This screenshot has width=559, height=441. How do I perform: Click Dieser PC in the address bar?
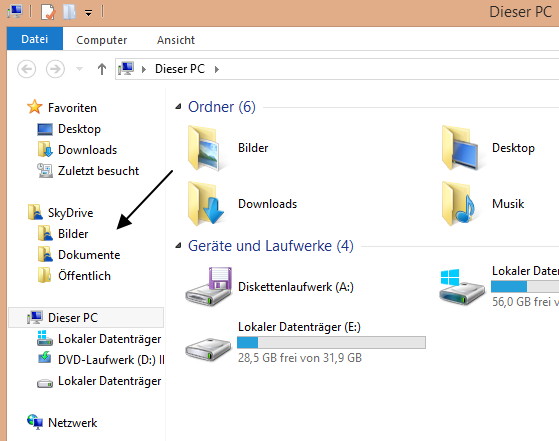coord(180,69)
